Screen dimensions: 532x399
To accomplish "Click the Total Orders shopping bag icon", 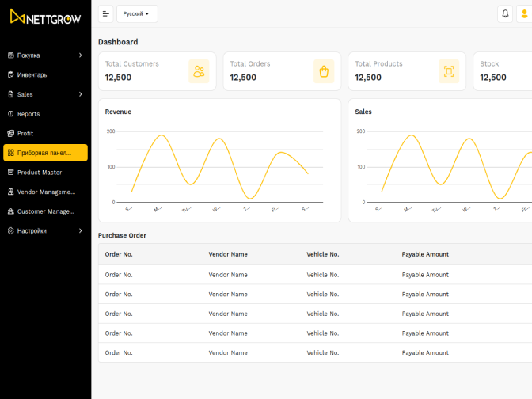I will click(324, 71).
